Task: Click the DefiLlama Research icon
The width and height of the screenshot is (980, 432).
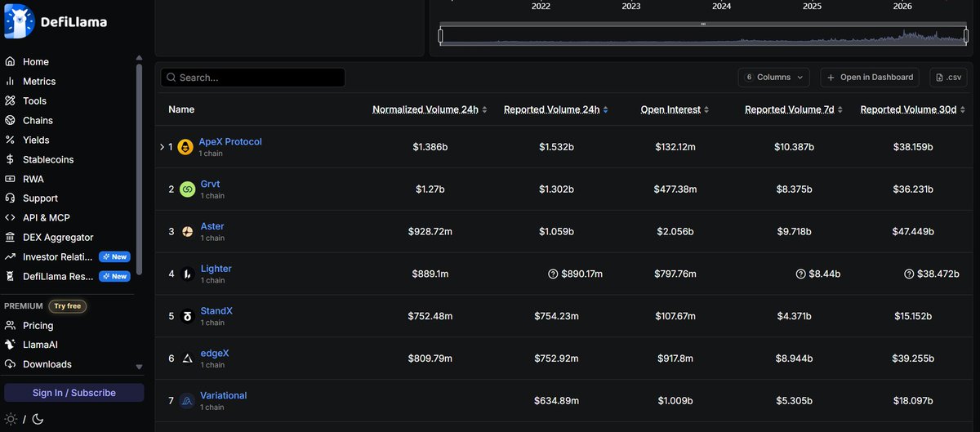Action: point(11,277)
